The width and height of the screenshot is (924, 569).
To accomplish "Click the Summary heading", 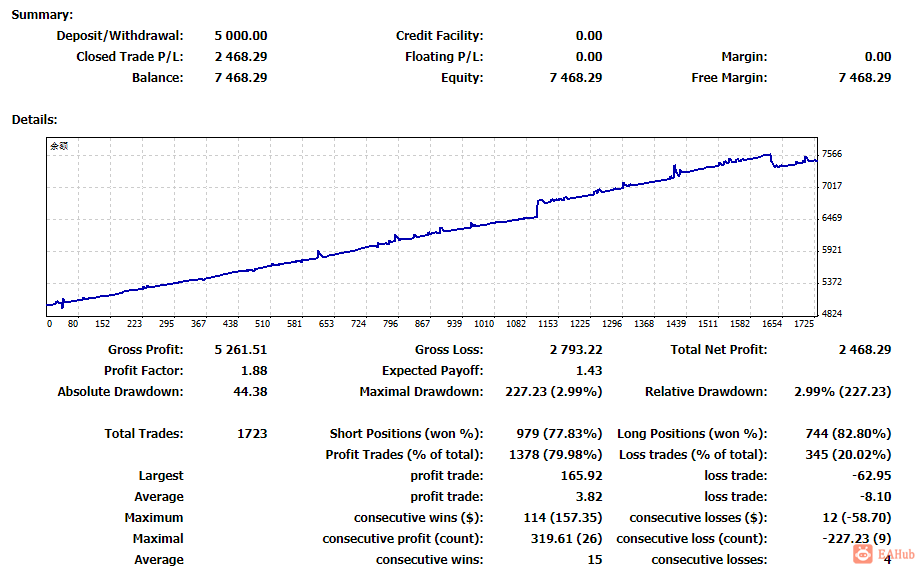I will 42,15.
